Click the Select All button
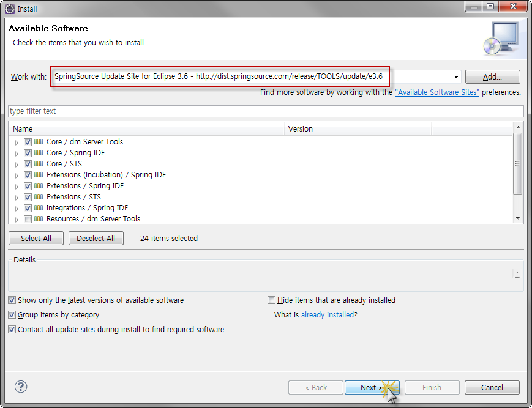Image resolution: width=532 pixels, height=408 pixels. tap(36, 238)
